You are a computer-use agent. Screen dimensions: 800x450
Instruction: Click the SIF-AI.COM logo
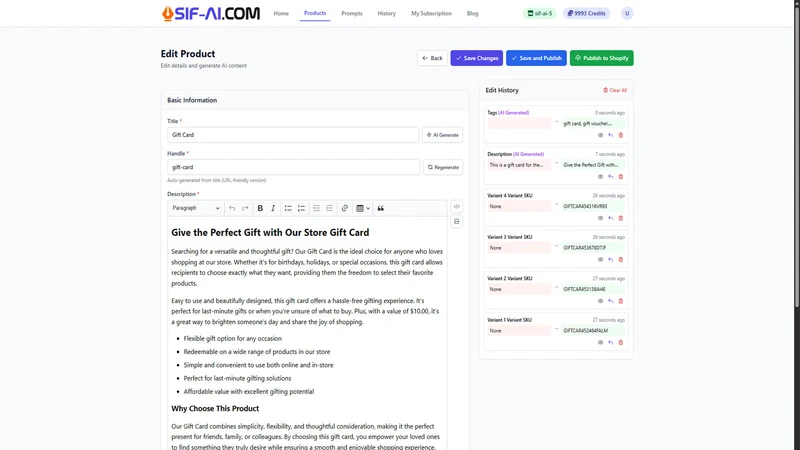211,13
